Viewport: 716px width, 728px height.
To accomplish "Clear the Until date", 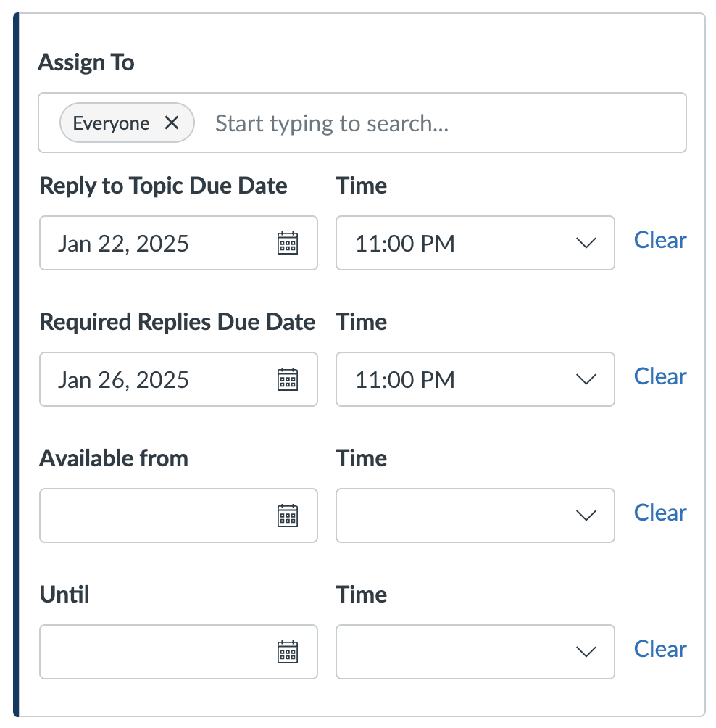I will click(659, 649).
